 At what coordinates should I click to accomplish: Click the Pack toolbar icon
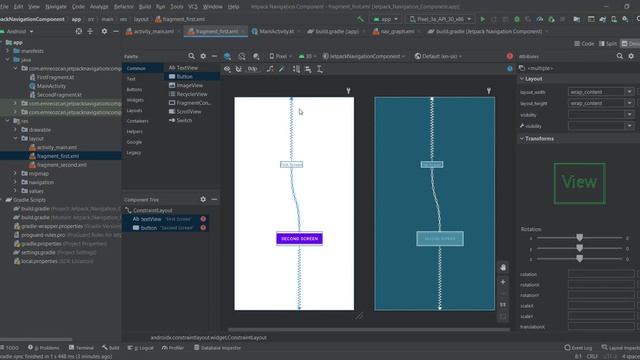(296, 69)
